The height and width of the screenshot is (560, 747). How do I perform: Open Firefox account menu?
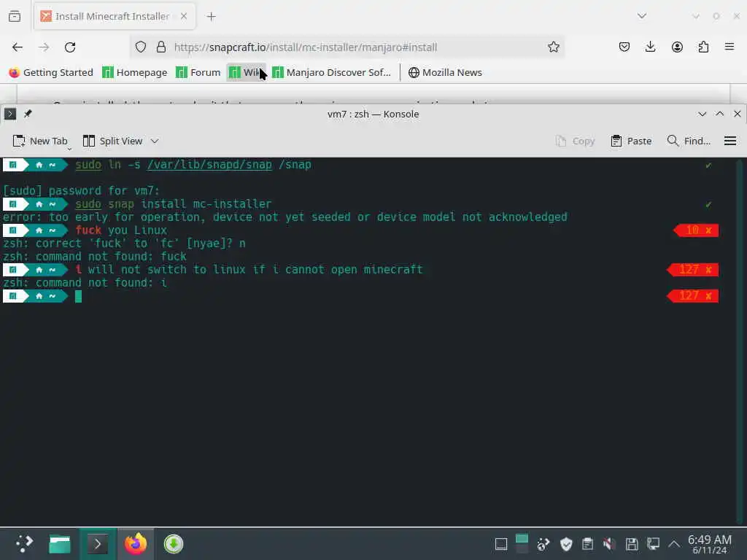click(x=677, y=47)
